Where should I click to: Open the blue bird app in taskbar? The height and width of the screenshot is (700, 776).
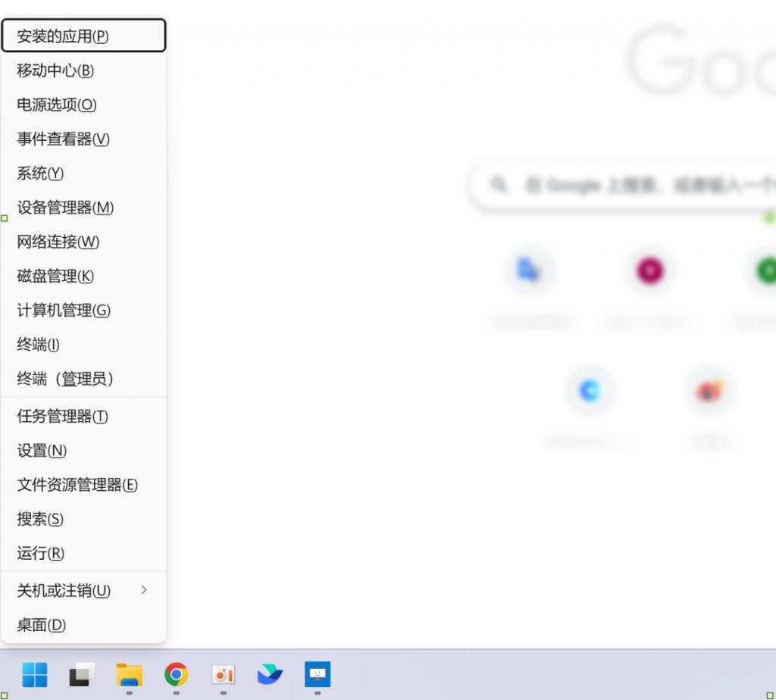(270, 673)
